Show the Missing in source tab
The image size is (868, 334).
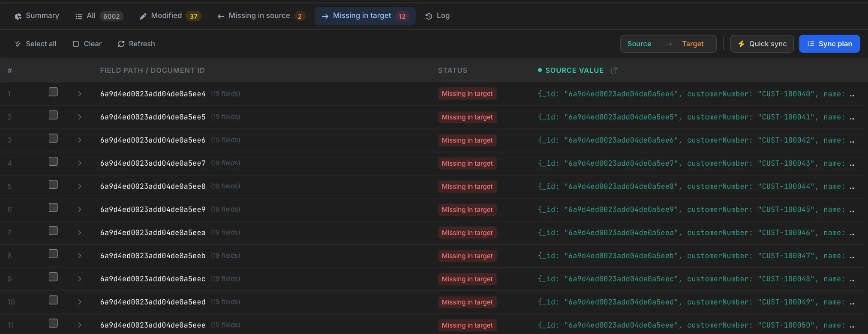(261, 16)
